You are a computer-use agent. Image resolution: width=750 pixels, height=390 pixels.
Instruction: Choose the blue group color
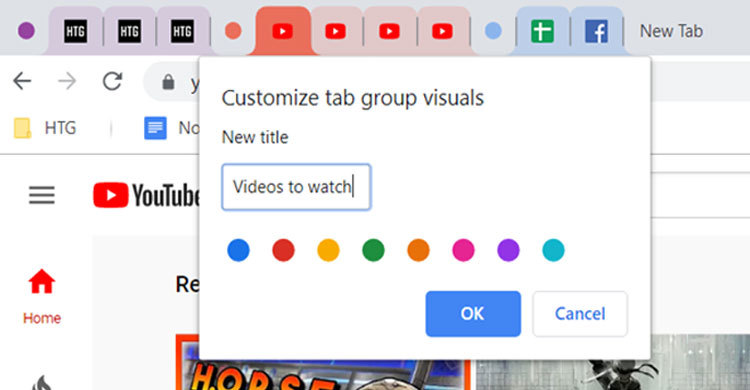(x=238, y=250)
